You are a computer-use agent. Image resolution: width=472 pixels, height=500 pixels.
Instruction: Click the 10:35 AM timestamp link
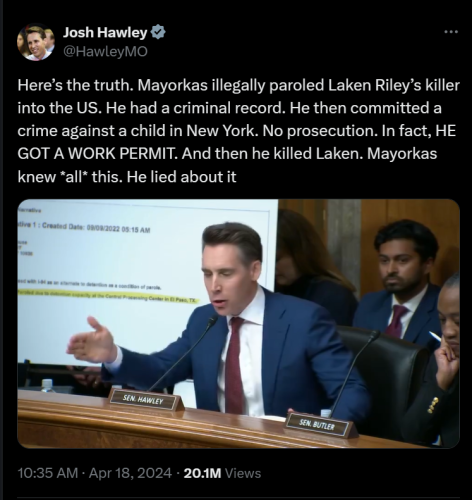click(47, 473)
